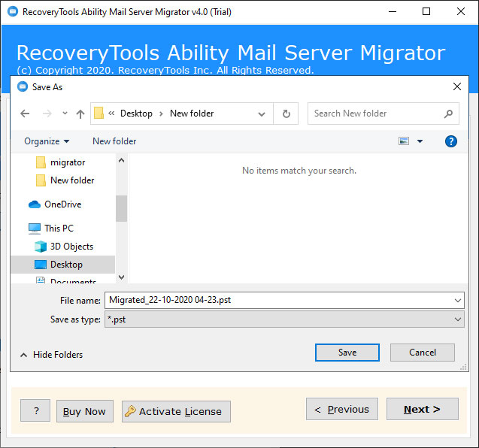This screenshot has width=479, height=448.
Task: Open the view options dropdown arrow
Action: pyautogui.click(x=420, y=141)
